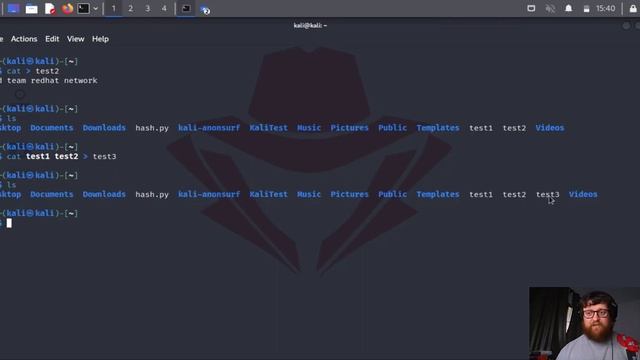
Task: Click hash.py in the listing containing test3
Action: [x=152, y=194]
